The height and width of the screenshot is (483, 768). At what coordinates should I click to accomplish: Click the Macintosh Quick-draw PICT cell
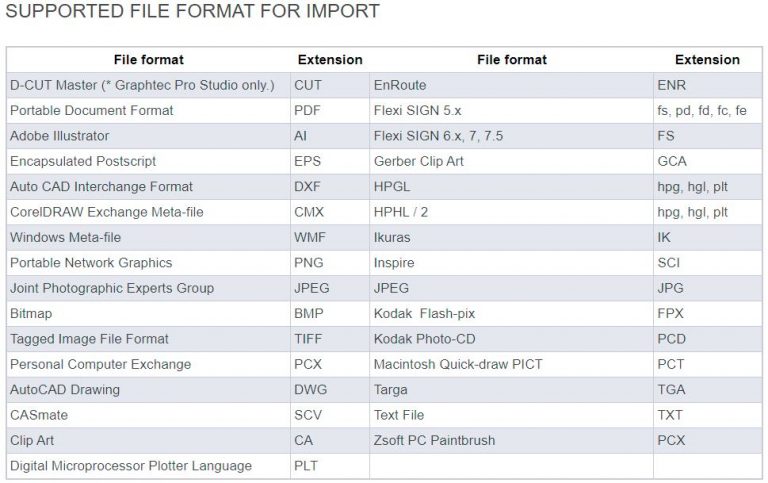point(458,365)
